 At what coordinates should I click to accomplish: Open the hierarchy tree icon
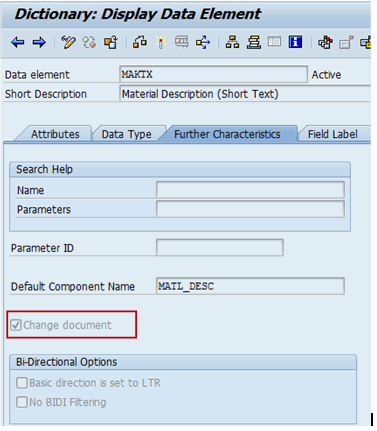click(232, 42)
